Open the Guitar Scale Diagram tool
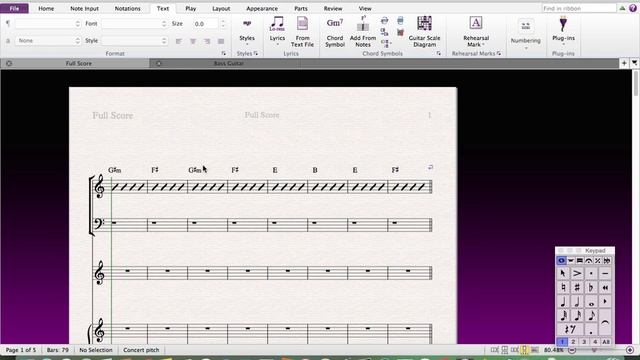Image resolution: width=640 pixels, height=360 pixels. 424,32
